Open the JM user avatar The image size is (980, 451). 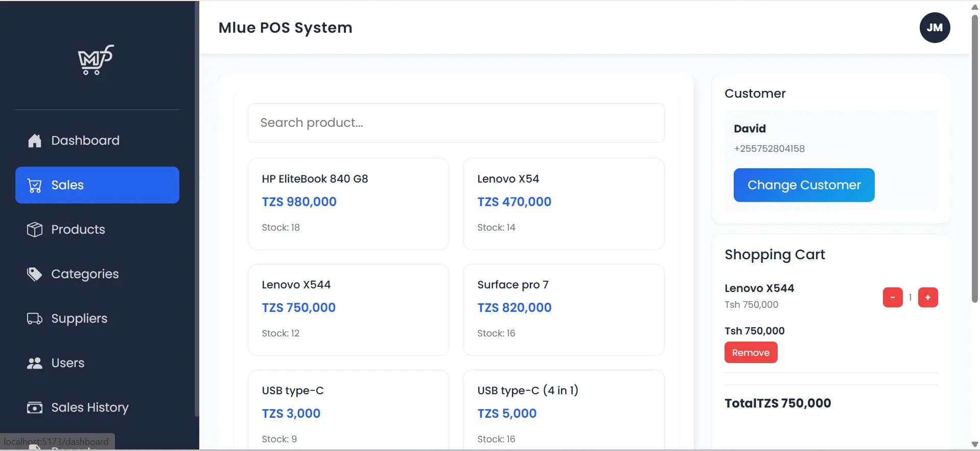pyautogui.click(x=935, y=28)
